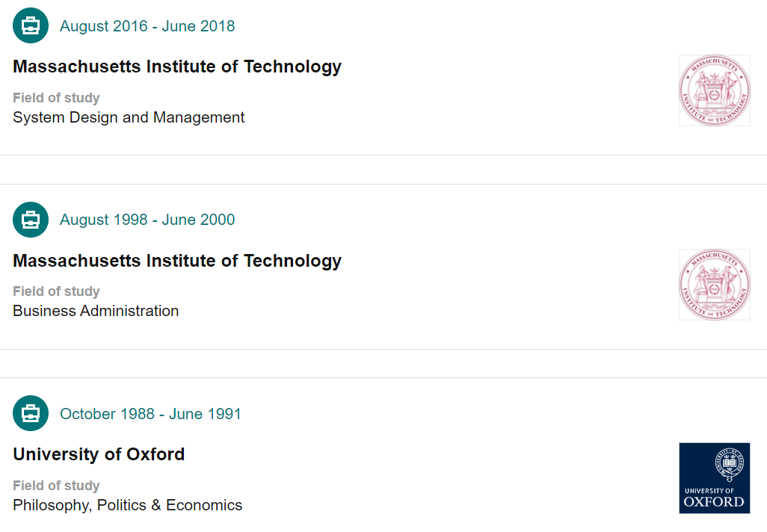Image resolution: width=767 pixels, height=532 pixels.
Task: Select the August 1998 - June 2000 date range
Action: click(x=147, y=220)
